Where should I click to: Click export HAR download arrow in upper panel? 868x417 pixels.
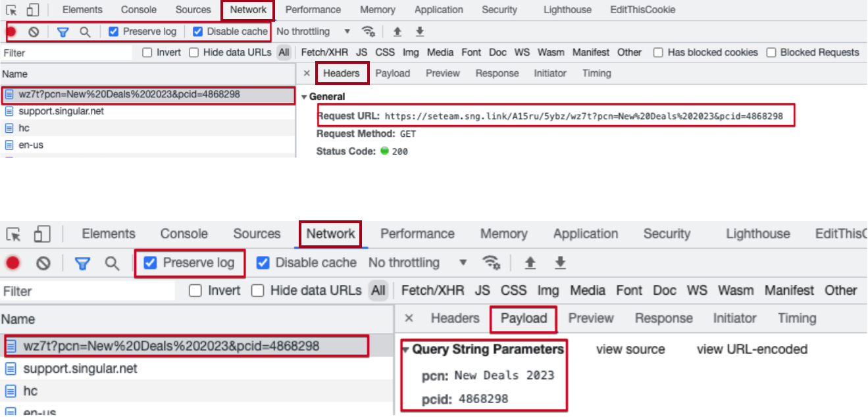point(420,32)
